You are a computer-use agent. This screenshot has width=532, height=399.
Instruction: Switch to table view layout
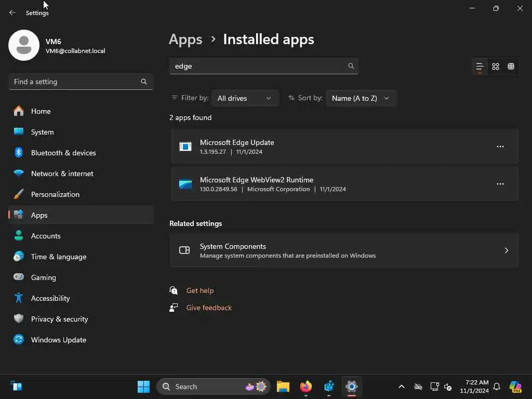(x=511, y=66)
